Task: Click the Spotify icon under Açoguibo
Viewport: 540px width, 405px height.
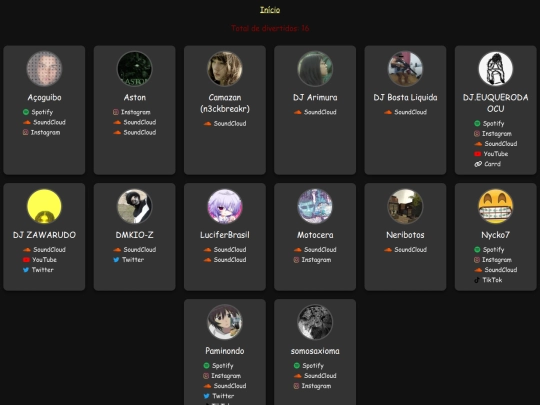Action: 26,112
